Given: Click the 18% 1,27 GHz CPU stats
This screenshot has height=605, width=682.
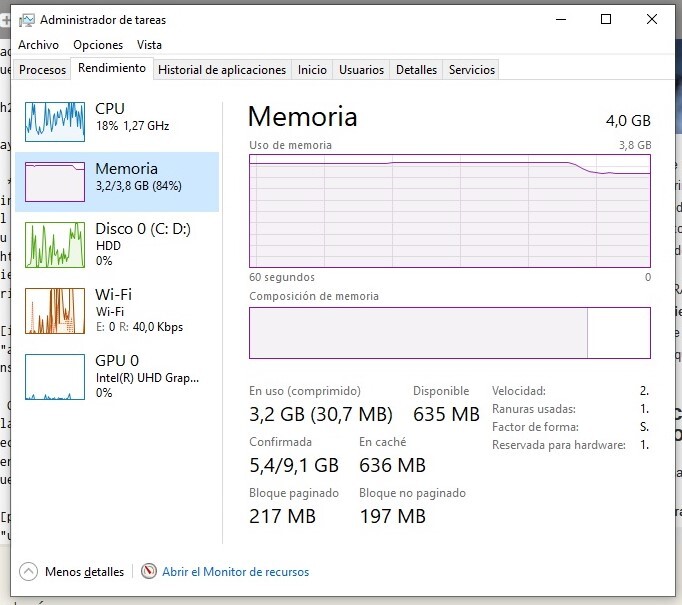Looking at the screenshot, I should (132, 126).
